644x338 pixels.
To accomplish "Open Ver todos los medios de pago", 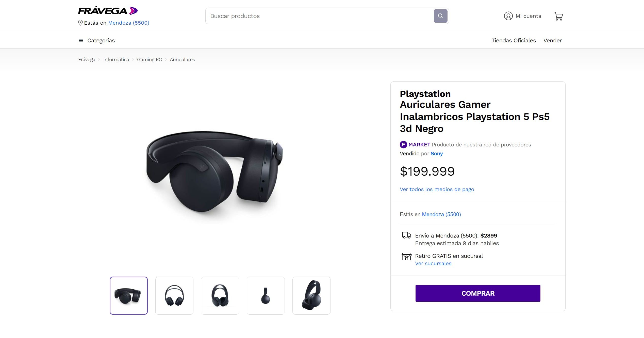I will tap(437, 189).
